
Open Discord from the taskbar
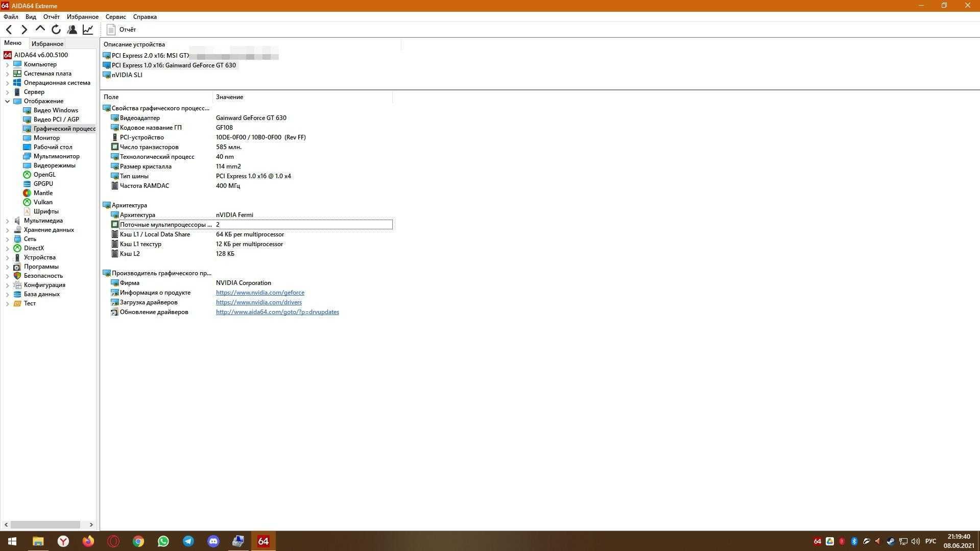(x=213, y=541)
